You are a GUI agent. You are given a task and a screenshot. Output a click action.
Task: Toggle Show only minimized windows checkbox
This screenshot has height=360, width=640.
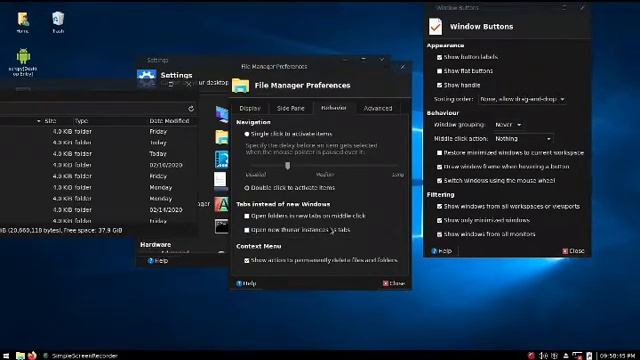pos(440,220)
